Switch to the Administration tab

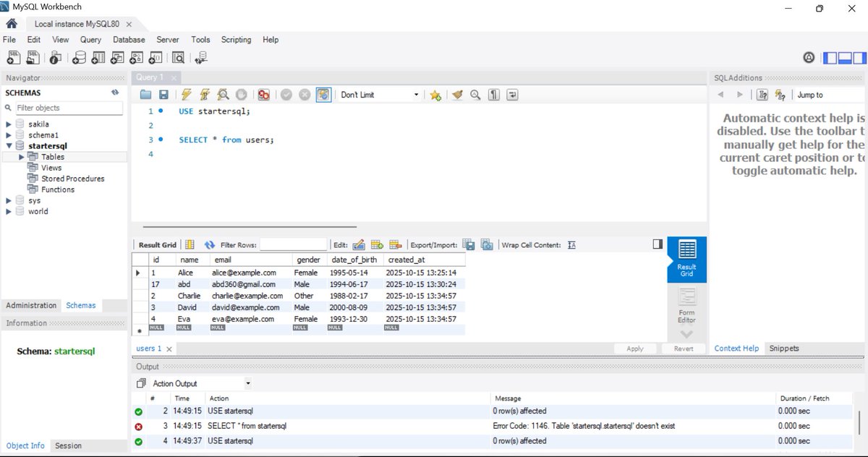pyautogui.click(x=31, y=305)
